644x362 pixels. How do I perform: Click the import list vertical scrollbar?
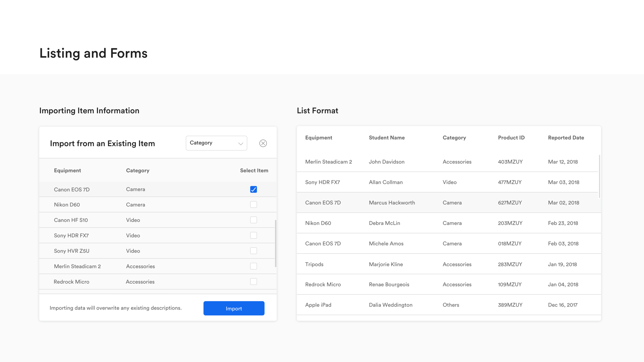[276, 243]
